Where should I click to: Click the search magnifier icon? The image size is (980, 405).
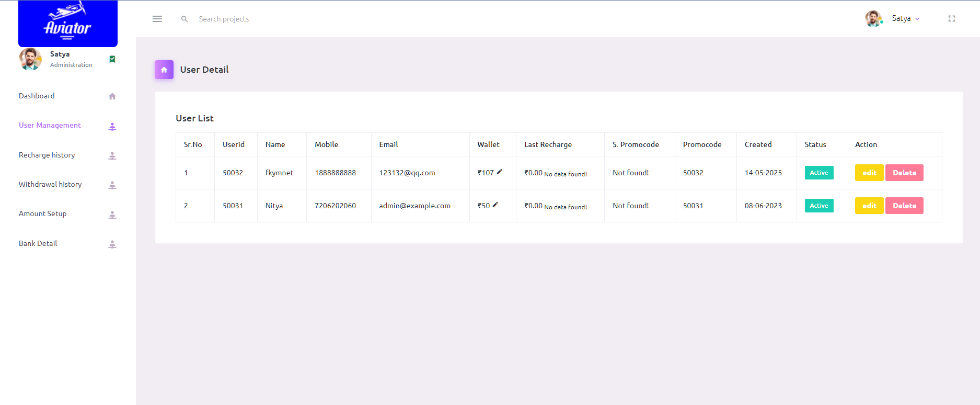pyautogui.click(x=185, y=19)
